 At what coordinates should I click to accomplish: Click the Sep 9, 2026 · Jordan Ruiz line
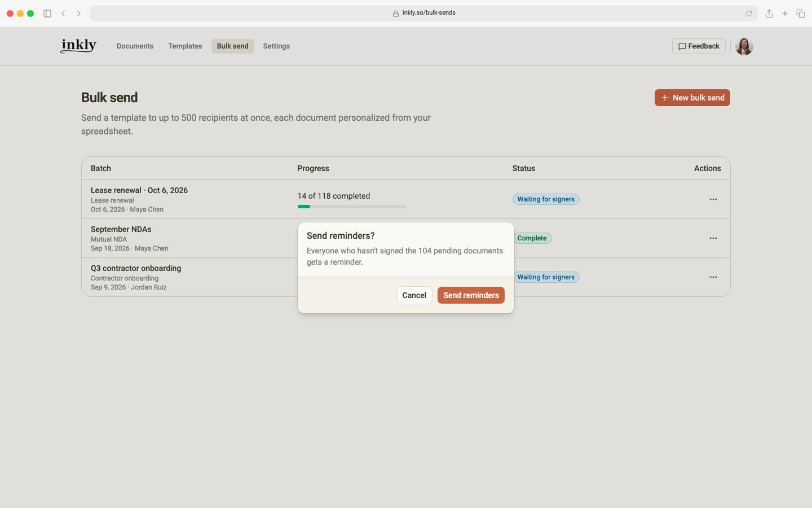(x=129, y=287)
